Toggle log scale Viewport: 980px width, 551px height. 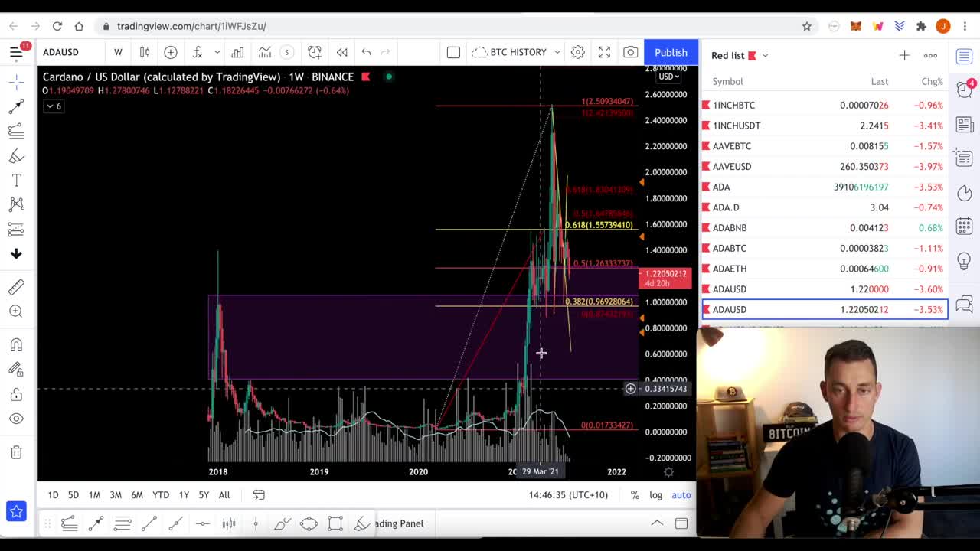(x=656, y=495)
